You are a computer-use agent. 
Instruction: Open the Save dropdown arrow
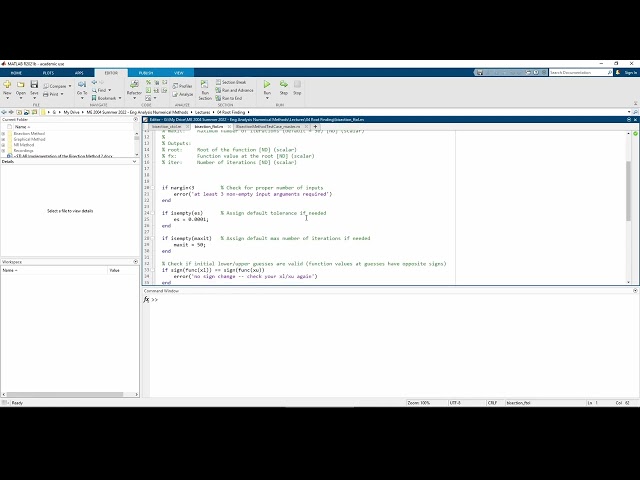[x=34, y=98]
